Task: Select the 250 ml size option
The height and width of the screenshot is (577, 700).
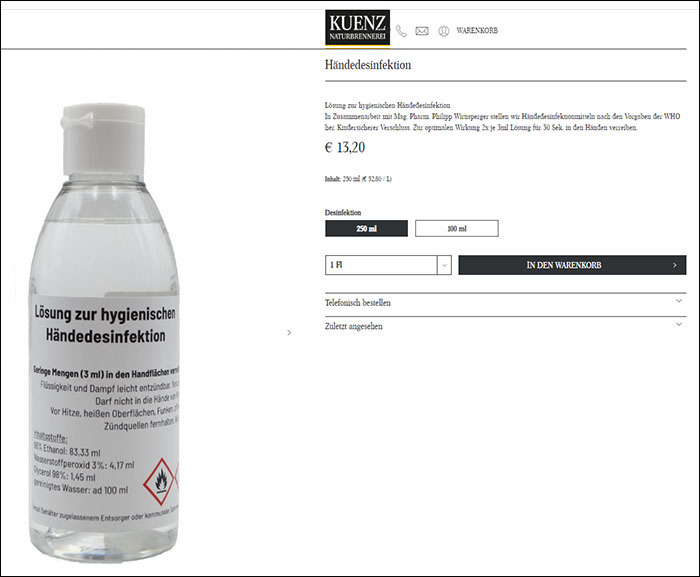Action: click(366, 228)
